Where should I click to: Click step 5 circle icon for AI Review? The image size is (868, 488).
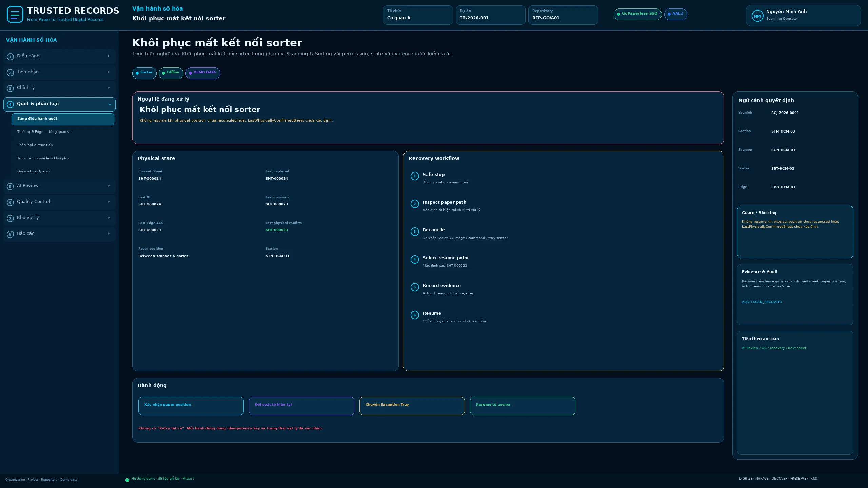point(10,186)
